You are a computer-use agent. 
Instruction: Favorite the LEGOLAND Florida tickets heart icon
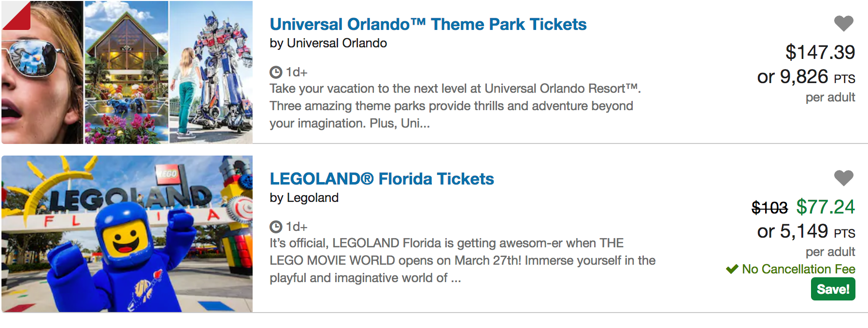[843, 178]
